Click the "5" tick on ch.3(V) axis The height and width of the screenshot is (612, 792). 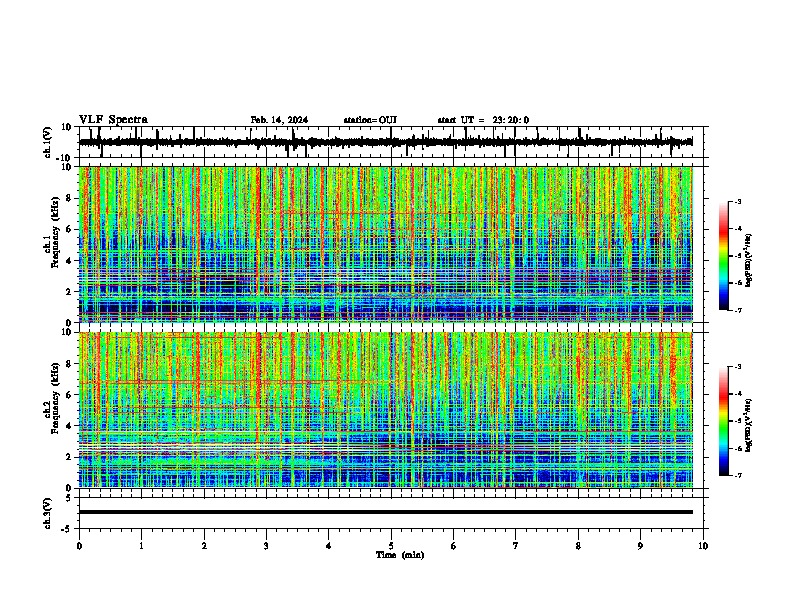tap(69, 497)
